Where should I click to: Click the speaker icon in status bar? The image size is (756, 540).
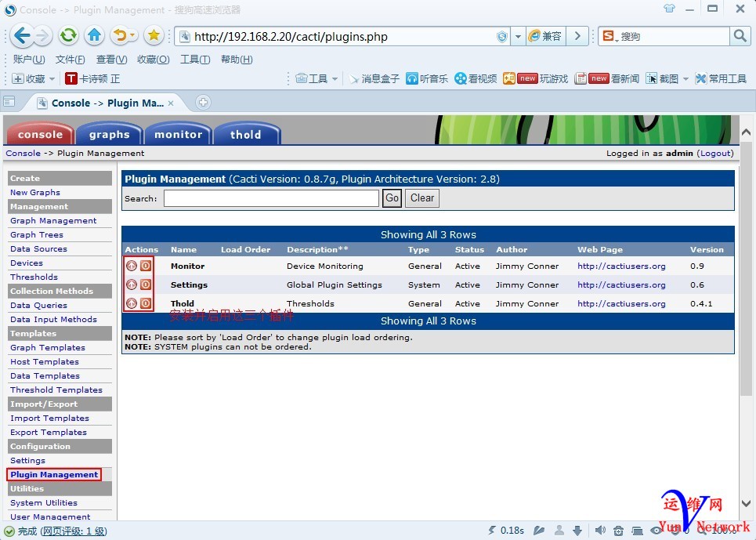[600, 531]
